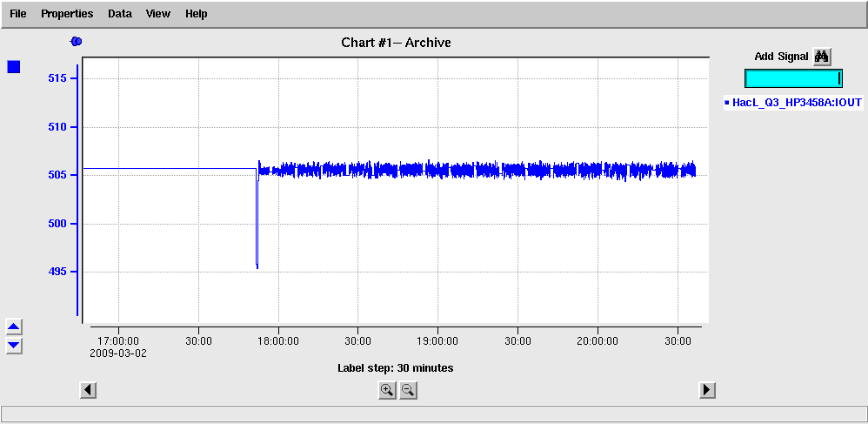
Task: Zoom in on the time axis
Action: (x=387, y=390)
